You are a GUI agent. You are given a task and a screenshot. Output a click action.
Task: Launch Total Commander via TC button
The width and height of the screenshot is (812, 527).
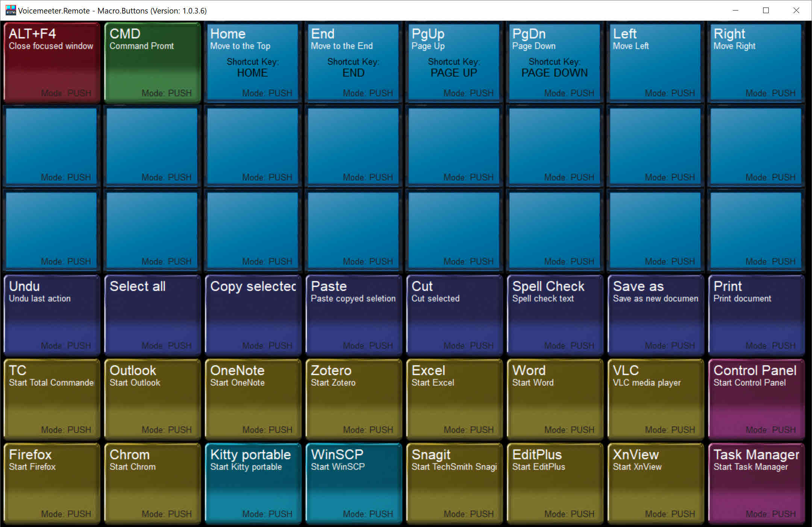[x=52, y=399]
